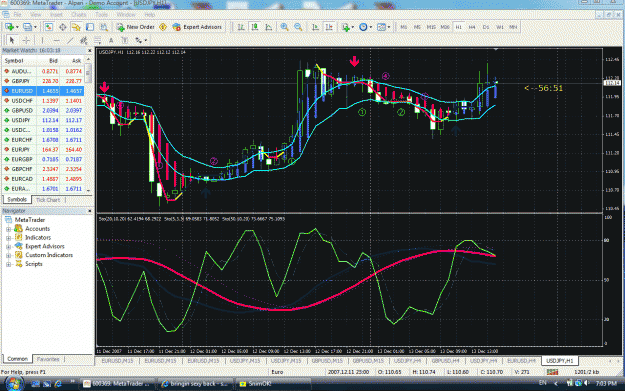Open the Indicators list dropdown
625x391 pixels.
point(348,27)
